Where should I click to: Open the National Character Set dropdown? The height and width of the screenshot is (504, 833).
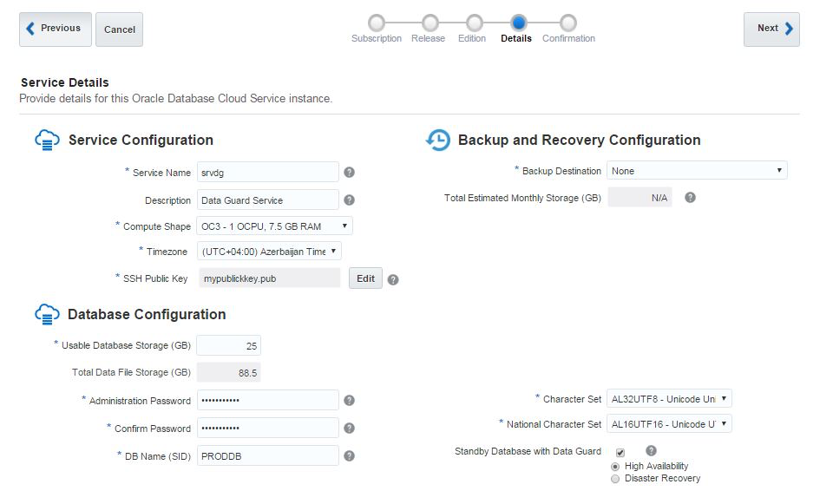pyautogui.click(x=668, y=424)
